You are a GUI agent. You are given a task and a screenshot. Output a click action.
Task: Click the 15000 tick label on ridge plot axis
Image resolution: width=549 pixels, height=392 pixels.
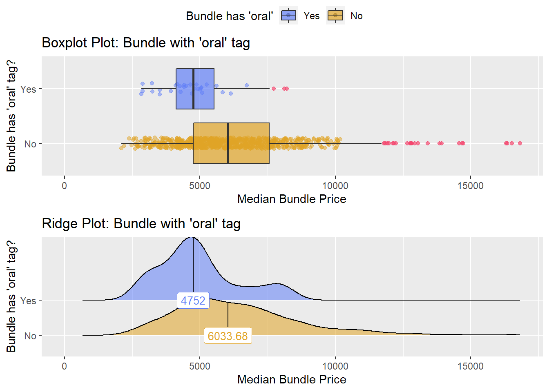[x=470, y=366]
